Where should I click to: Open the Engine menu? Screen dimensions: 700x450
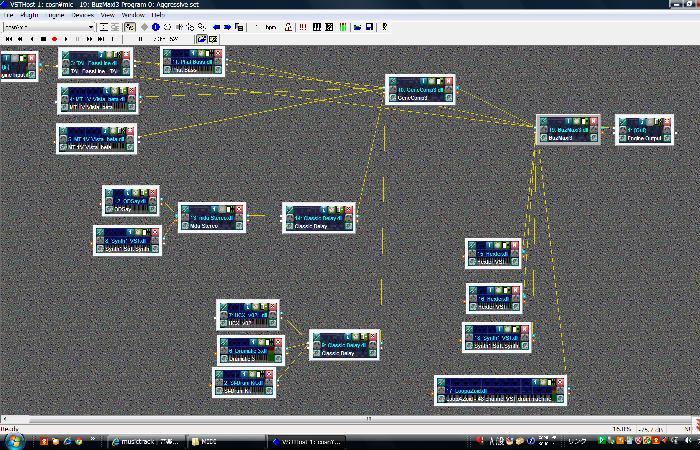click(x=56, y=15)
